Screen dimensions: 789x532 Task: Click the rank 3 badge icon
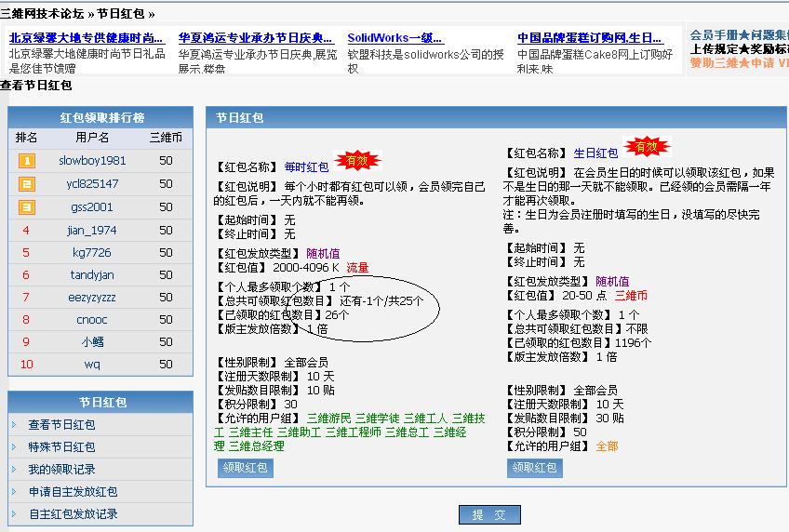(x=27, y=207)
